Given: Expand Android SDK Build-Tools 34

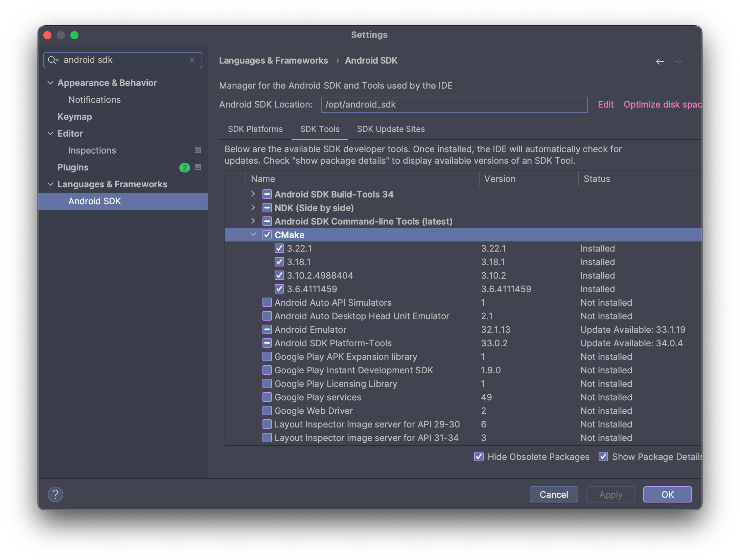Looking at the screenshot, I should pyautogui.click(x=253, y=194).
